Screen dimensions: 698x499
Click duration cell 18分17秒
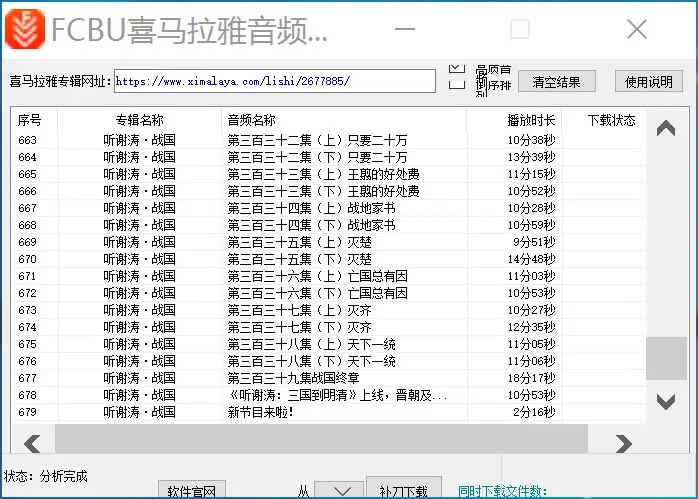(x=532, y=378)
